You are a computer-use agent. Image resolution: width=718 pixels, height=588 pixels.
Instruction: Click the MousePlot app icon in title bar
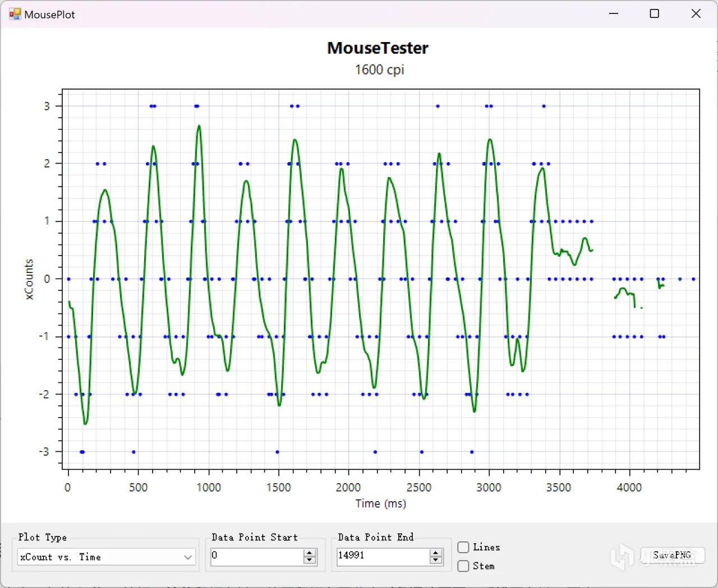15,14
